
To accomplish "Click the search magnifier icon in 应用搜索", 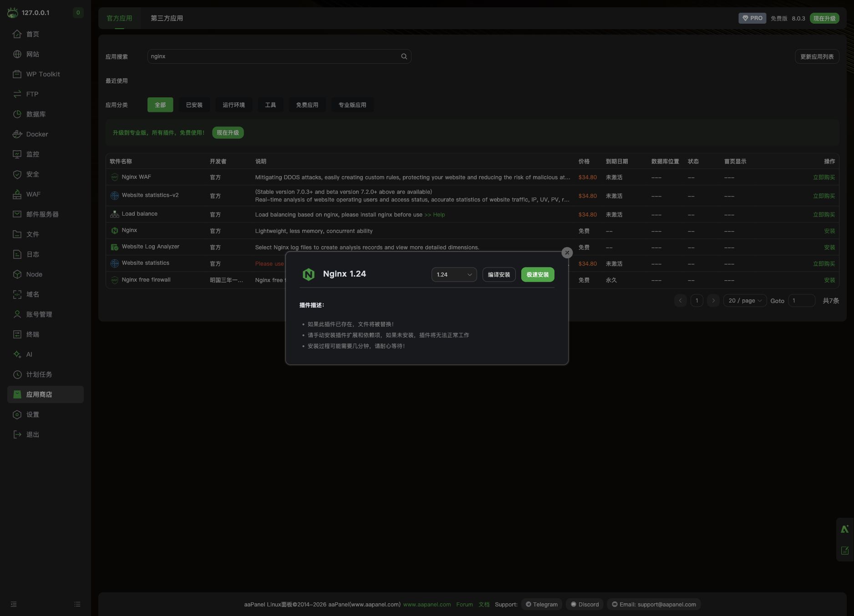I will 404,56.
